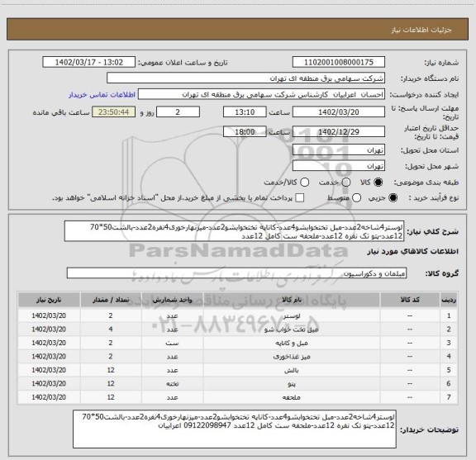The image size is (476, 460).
Task: Click unit تخته in پتو row
Action: coord(172,384)
